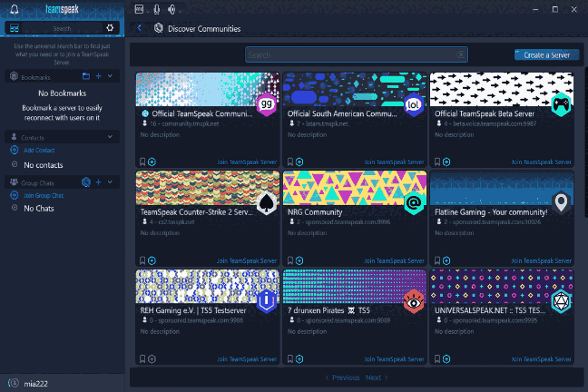Screen dimensions: 588x392
Task: Collapse the Group Chats section
Action: click(x=110, y=182)
